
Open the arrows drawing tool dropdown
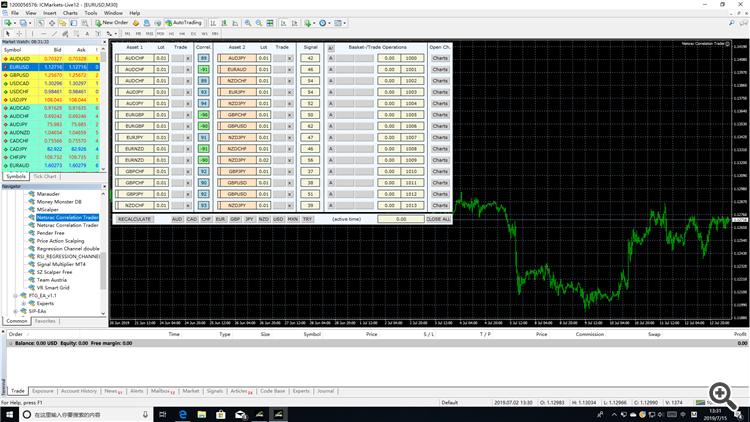(x=115, y=33)
